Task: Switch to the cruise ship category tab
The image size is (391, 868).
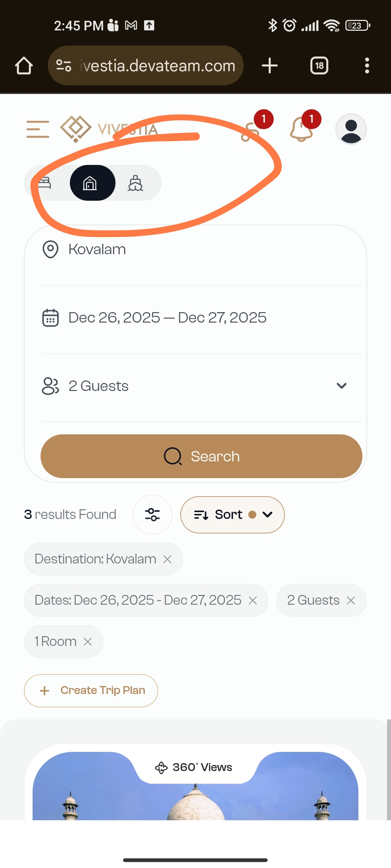Action: (x=136, y=183)
